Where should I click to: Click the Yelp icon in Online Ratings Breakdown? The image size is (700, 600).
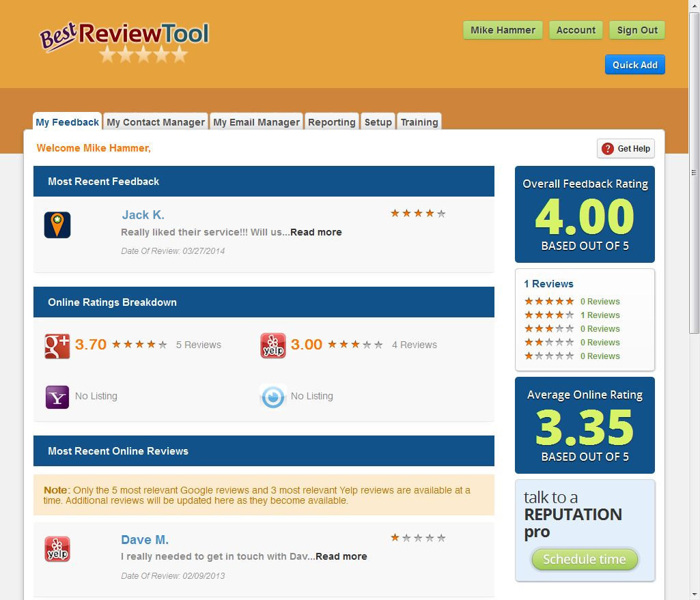[x=273, y=345]
